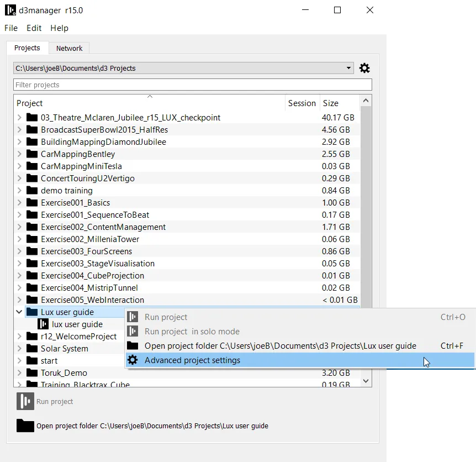This screenshot has height=462, width=476.
Task: Click the scrollbar down arrow
Action: [x=365, y=381]
